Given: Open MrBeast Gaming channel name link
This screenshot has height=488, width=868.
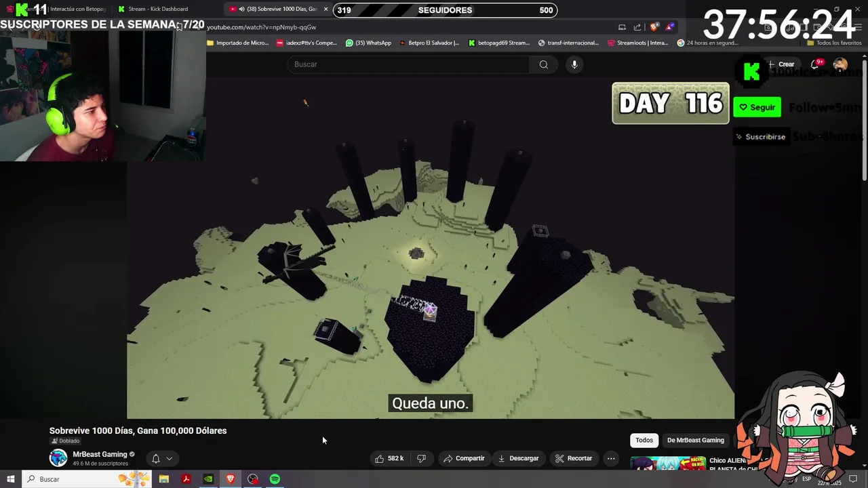Looking at the screenshot, I should click(x=100, y=454).
